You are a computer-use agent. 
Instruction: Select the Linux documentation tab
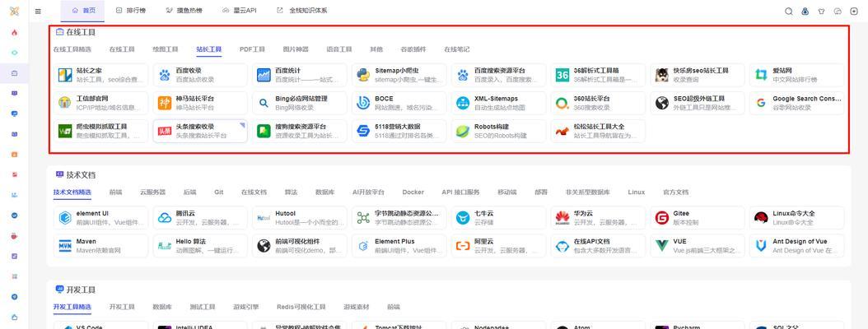[637, 192]
